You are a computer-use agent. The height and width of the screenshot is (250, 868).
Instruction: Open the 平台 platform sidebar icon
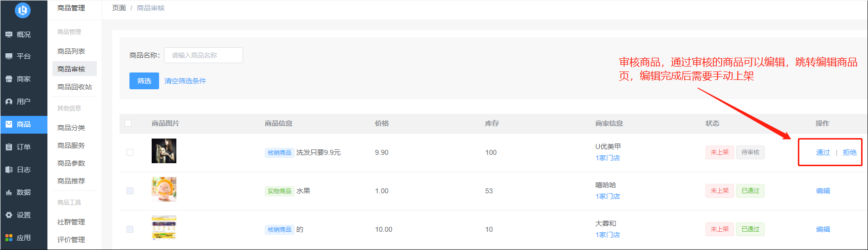(9, 56)
